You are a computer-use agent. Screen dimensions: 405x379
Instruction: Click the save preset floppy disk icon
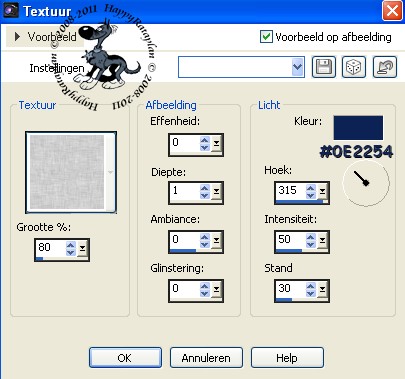coord(324,67)
